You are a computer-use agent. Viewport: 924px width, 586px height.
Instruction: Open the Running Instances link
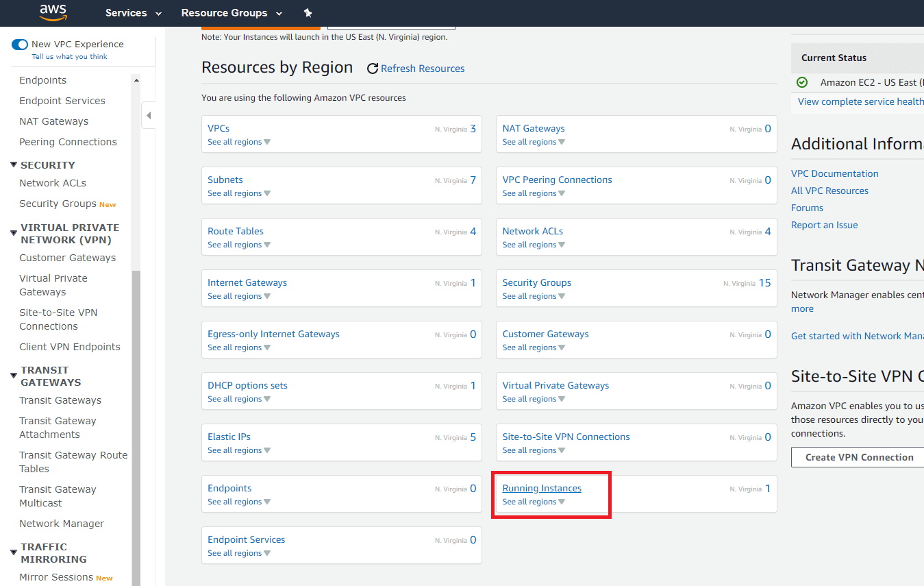541,487
